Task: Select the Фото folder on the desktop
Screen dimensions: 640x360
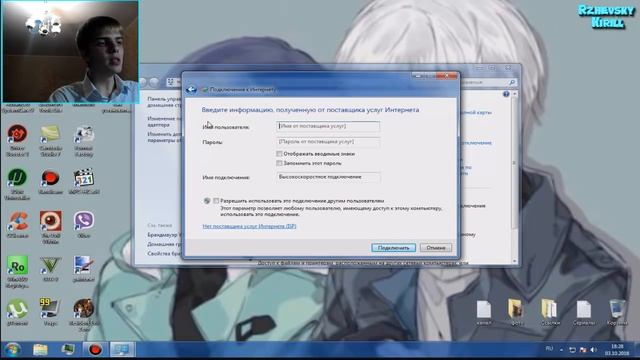Action: 516,313
